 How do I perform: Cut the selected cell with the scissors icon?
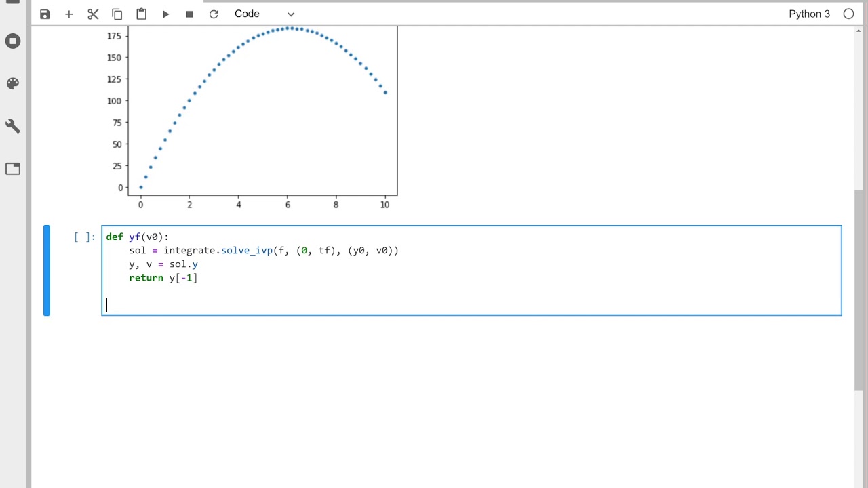click(93, 14)
